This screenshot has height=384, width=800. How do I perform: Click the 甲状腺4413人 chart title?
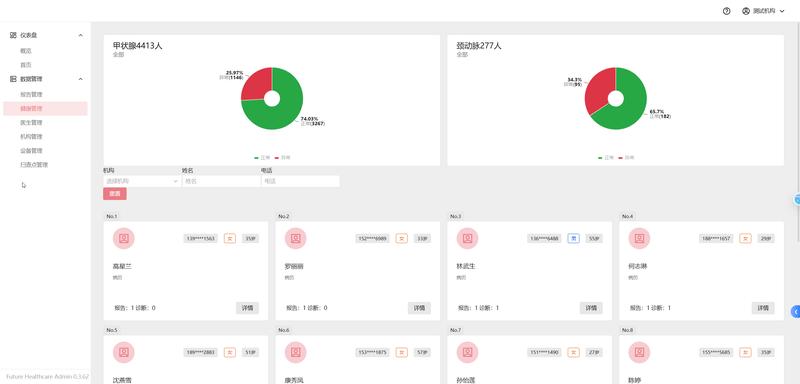138,45
